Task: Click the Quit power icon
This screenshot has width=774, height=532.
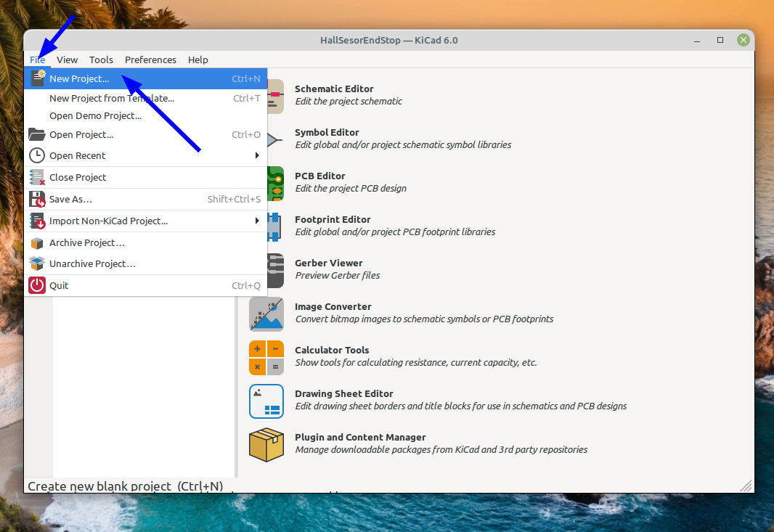Action: [37, 285]
